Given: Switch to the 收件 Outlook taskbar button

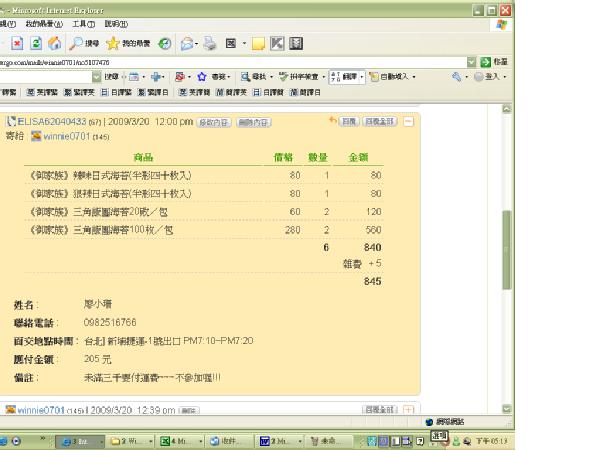Looking at the screenshot, I should click(x=231, y=441).
